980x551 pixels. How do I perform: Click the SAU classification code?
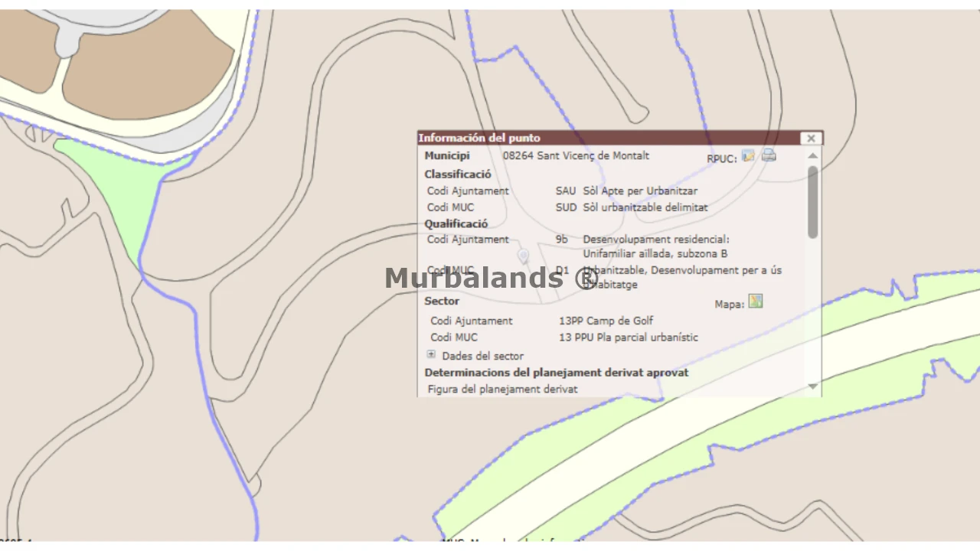pyautogui.click(x=566, y=191)
